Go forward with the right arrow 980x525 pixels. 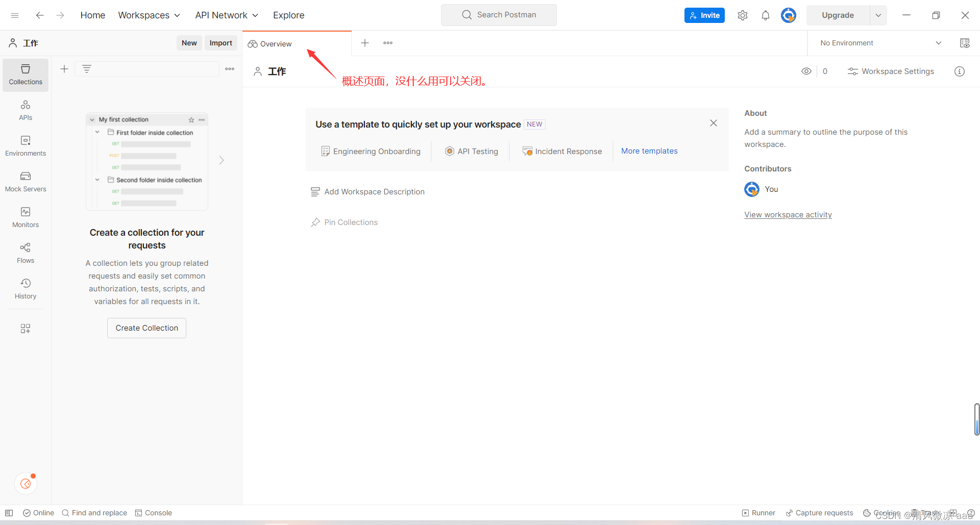(60, 15)
